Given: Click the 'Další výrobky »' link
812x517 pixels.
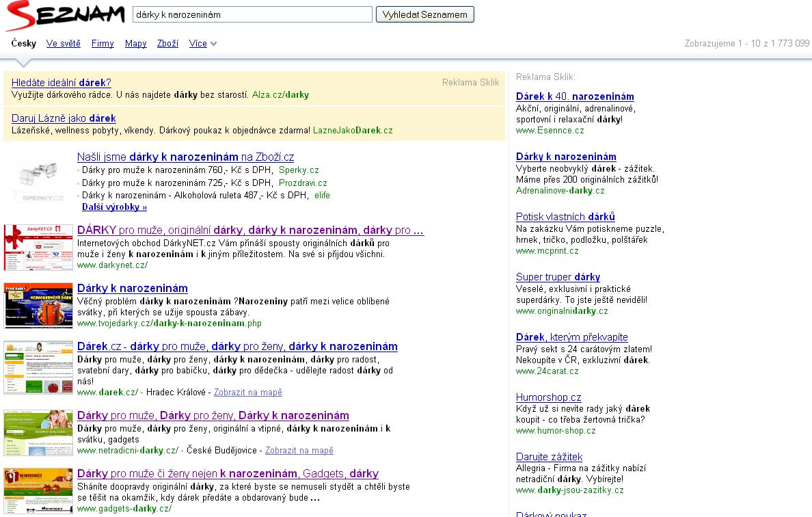Looking at the screenshot, I should coord(114,207).
